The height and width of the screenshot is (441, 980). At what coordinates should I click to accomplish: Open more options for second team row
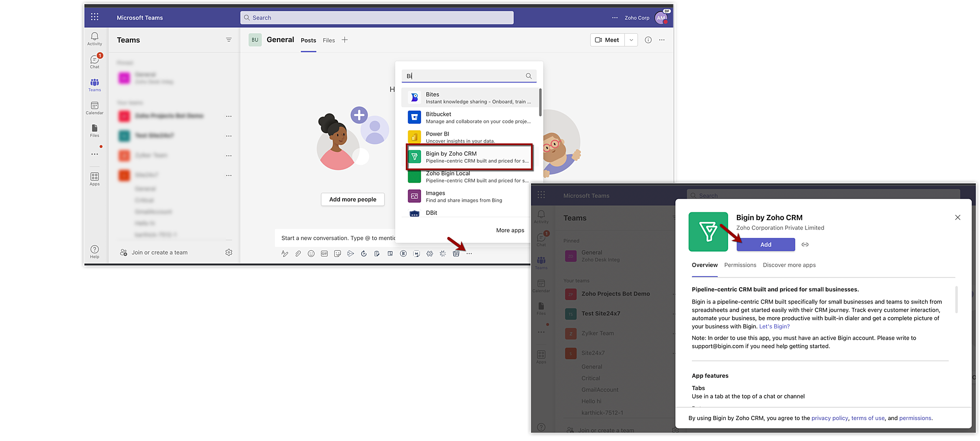(229, 136)
